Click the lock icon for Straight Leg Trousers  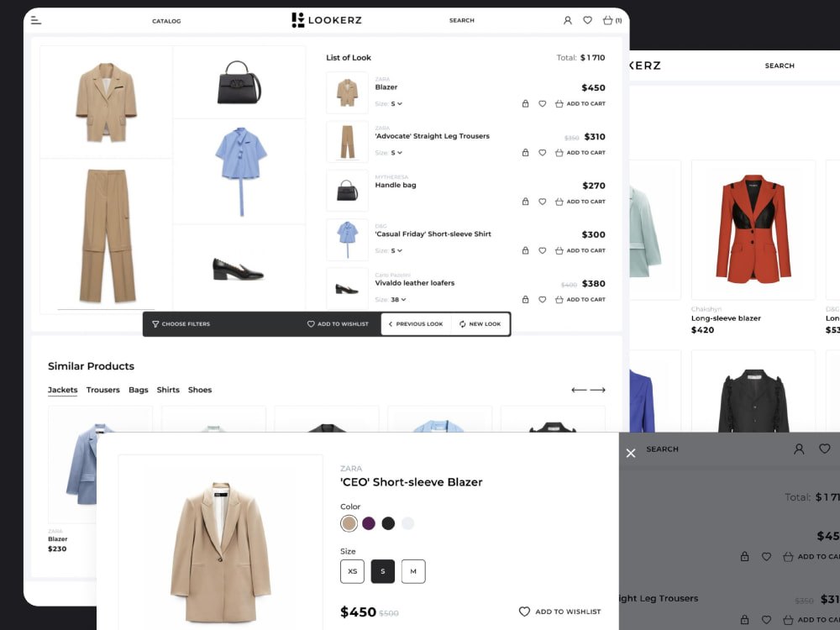pos(526,153)
